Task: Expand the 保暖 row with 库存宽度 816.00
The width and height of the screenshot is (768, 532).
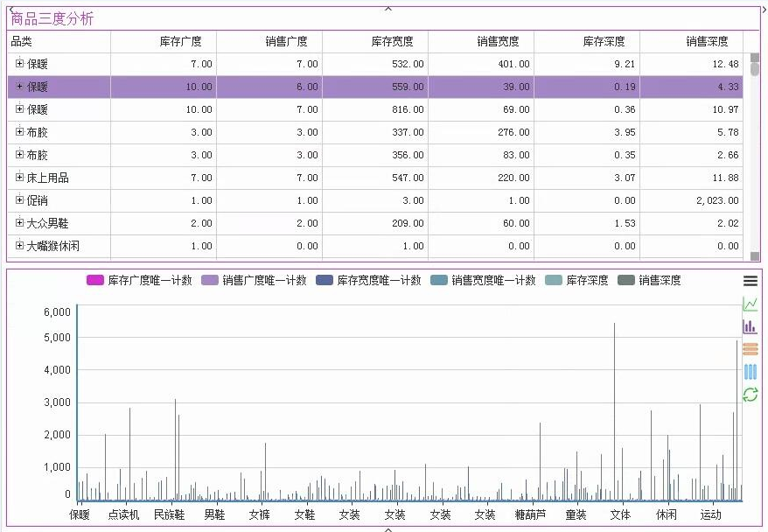Action: [x=19, y=108]
